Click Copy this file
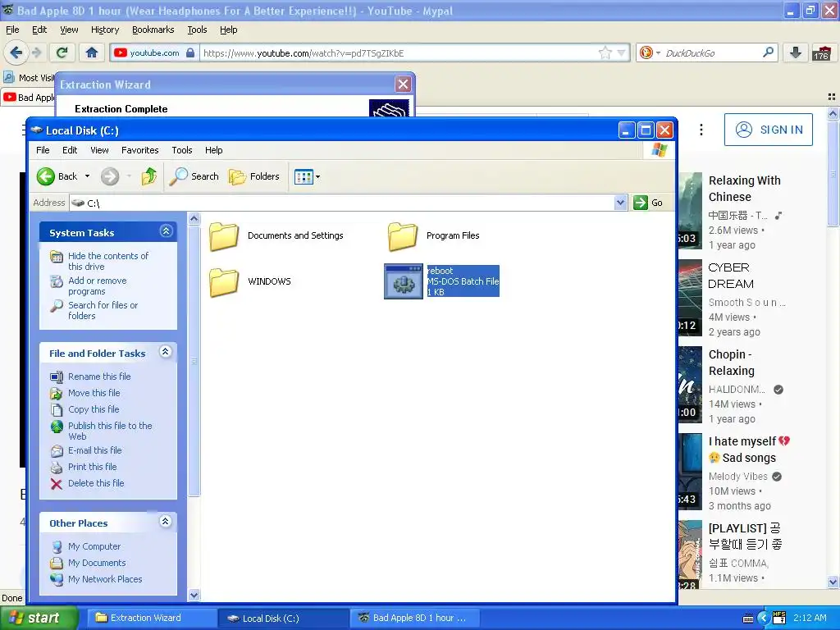Screen dimensions: 840x630 94,409
